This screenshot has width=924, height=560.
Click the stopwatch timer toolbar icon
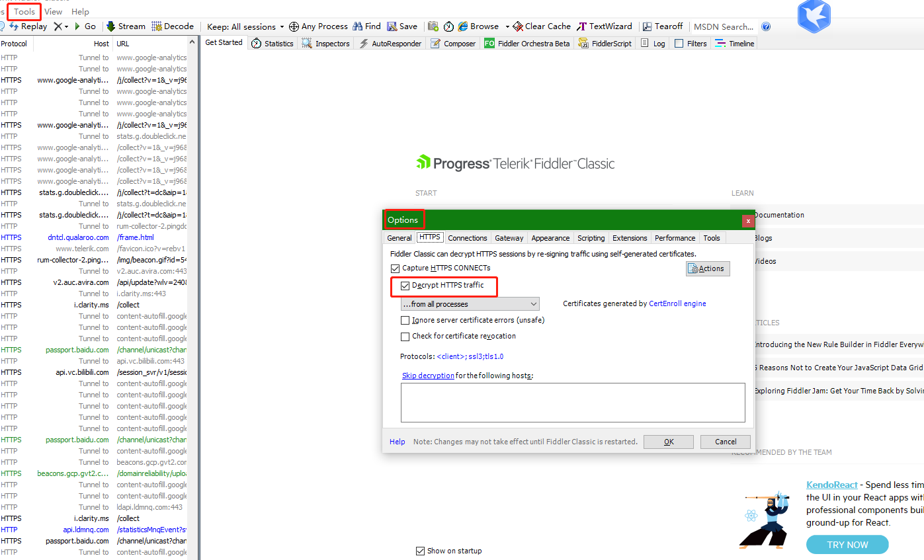(x=448, y=26)
